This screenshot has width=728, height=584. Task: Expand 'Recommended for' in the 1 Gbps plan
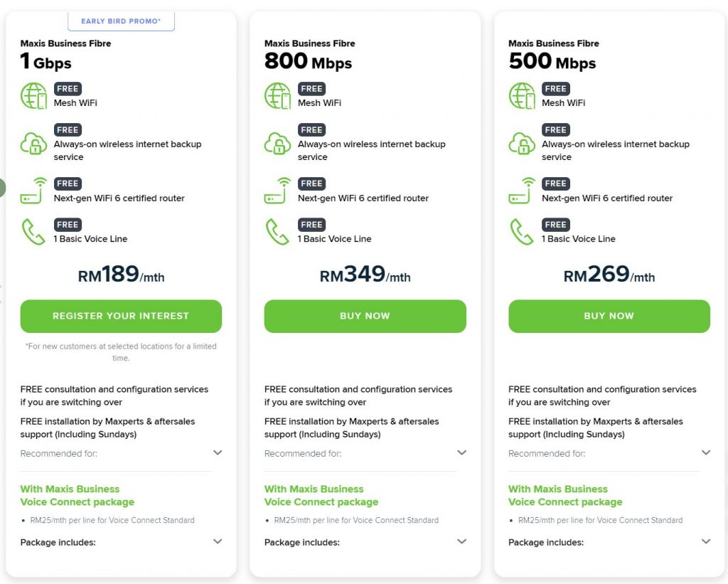218,453
